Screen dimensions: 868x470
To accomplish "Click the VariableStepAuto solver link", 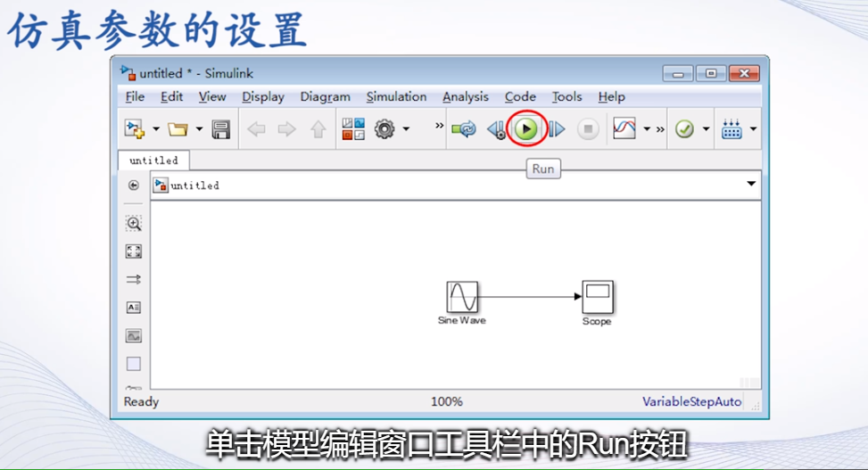I will pos(691,402).
